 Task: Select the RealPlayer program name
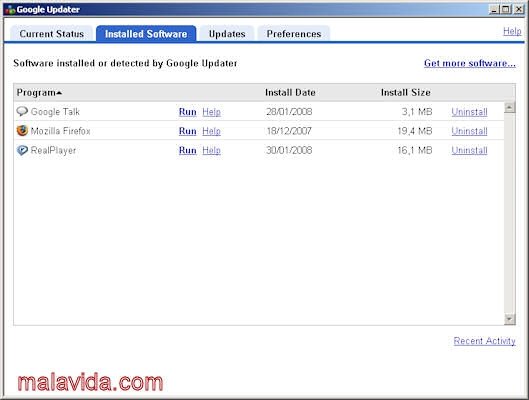[x=53, y=150]
